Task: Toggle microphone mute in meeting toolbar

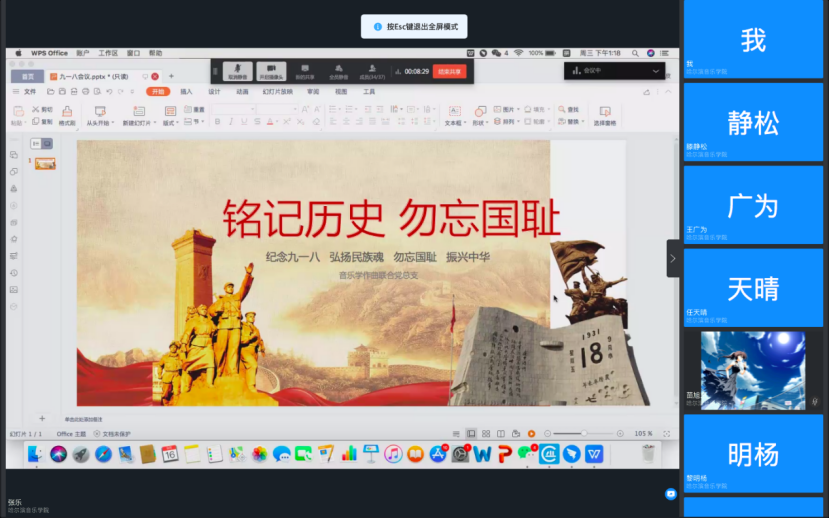Action: coord(237,70)
